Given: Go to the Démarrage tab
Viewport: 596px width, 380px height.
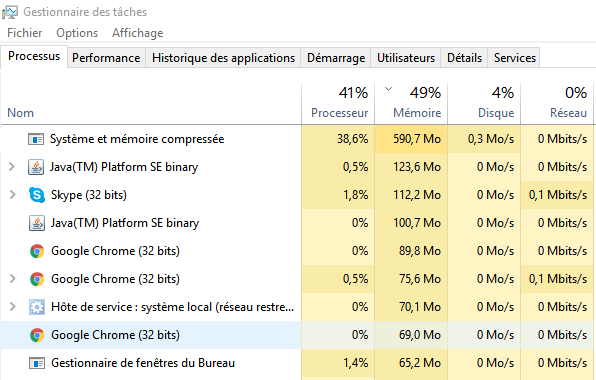Looking at the screenshot, I should 336,58.
